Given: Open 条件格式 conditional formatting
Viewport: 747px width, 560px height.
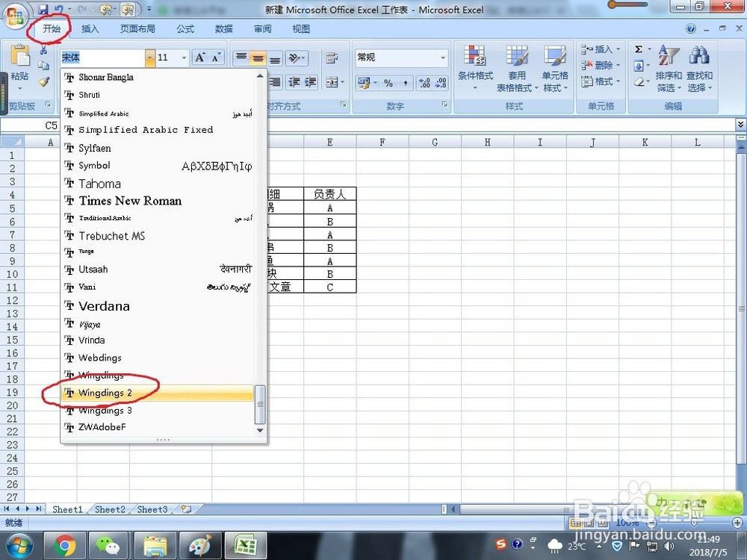Looking at the screenshot, I should coord(475,68).
